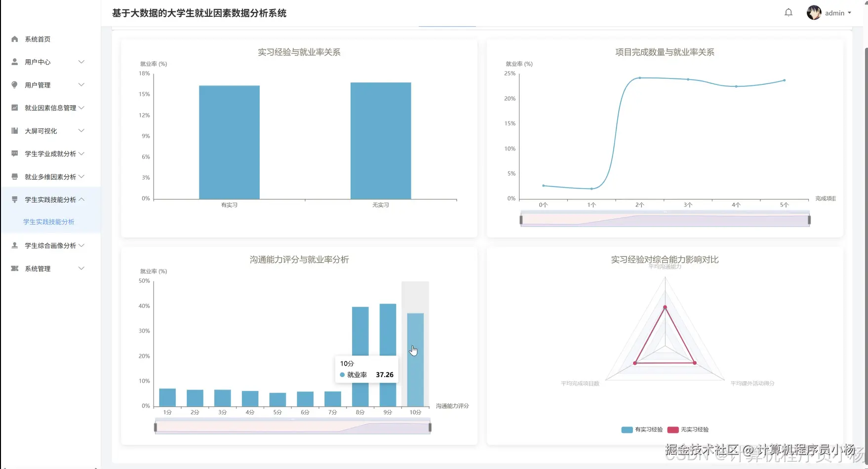Expand the 学生综合画像分析 chevron
The image size is (868, 469).
pos(81,245)
